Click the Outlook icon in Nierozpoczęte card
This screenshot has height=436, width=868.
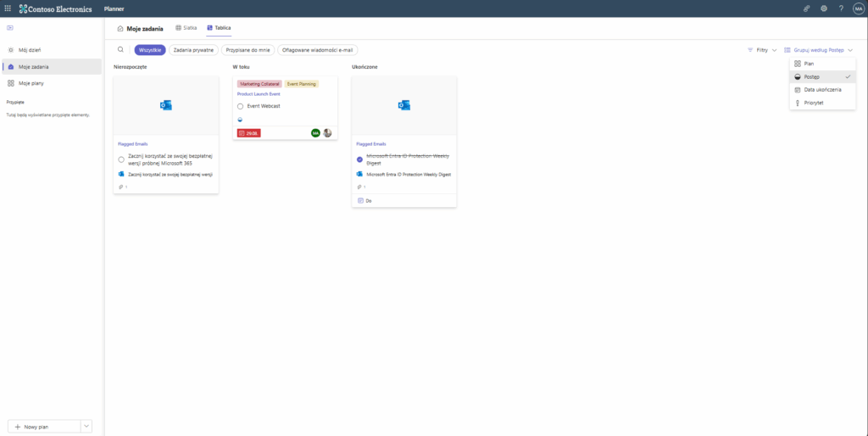click(166, 104)
